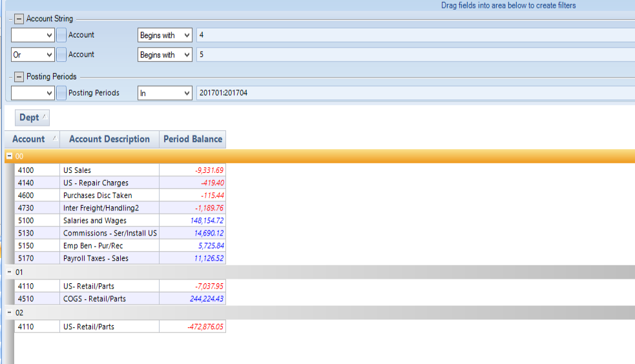
Task: Click the Account filter value field containing 4
Action: [x=413, y=35]
